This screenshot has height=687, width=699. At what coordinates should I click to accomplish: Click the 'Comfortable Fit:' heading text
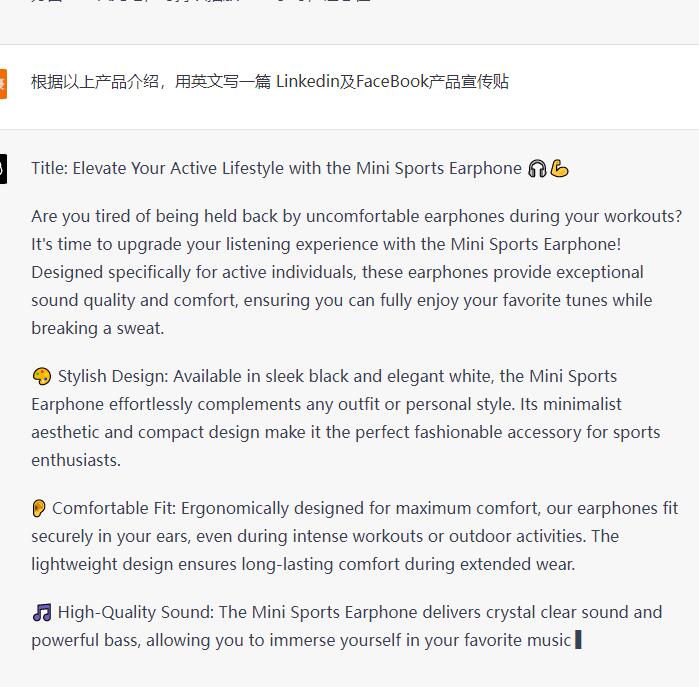[x=114, y=508]
